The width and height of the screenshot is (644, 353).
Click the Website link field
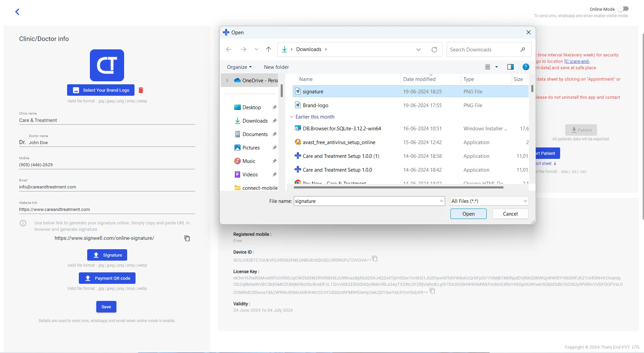[107, 210]
